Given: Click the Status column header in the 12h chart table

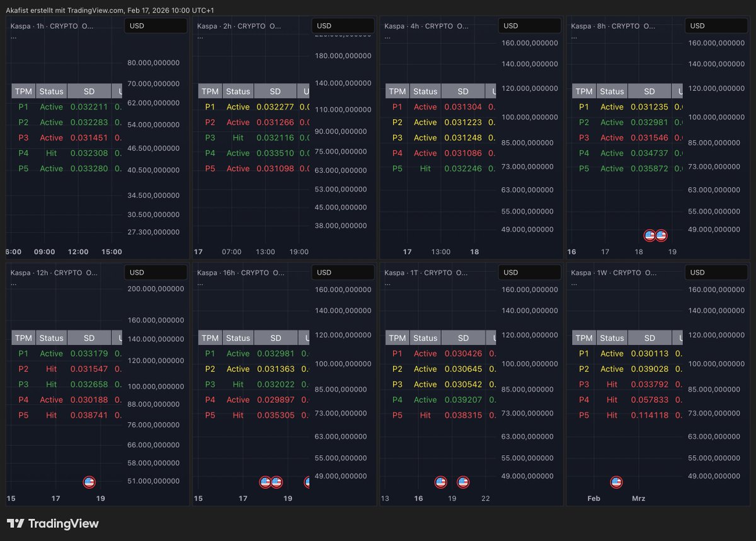Looking at the screenshot, I should 51,338.
